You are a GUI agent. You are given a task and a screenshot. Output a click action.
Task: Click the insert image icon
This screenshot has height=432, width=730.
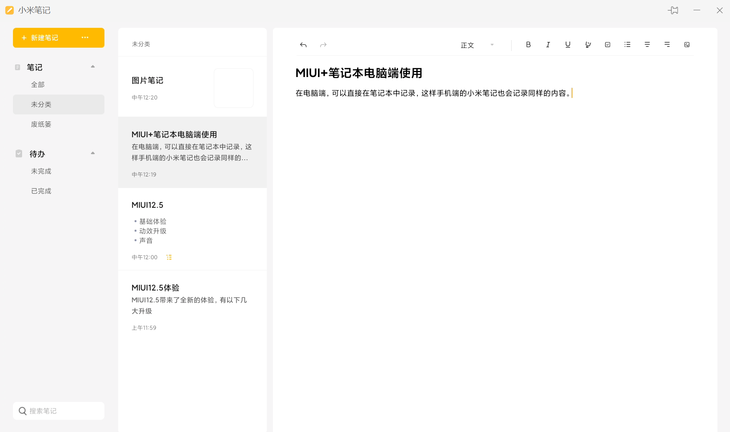[687, 45]
